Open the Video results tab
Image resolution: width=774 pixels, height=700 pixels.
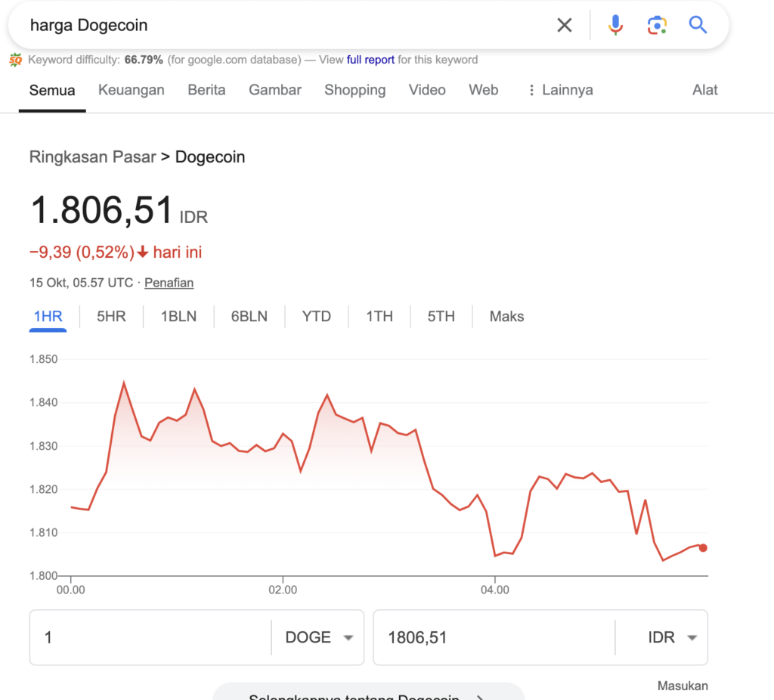(x=427, y=90)
